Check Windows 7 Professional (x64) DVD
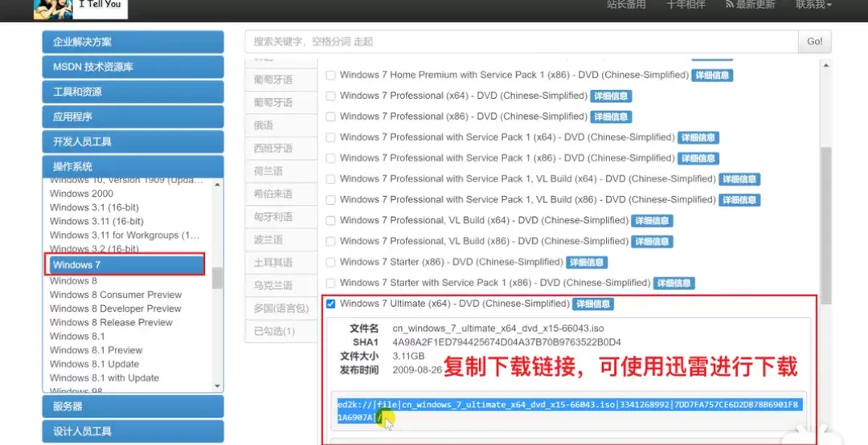868x445 pixels. click(x=330, y=96)
